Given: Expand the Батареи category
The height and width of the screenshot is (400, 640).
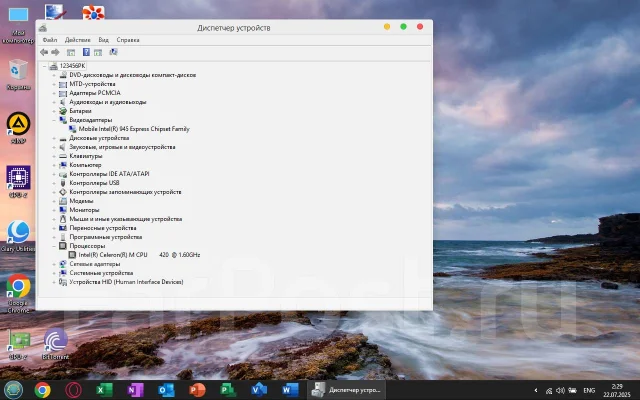Looking at the screenshot, I should [54, 111].
